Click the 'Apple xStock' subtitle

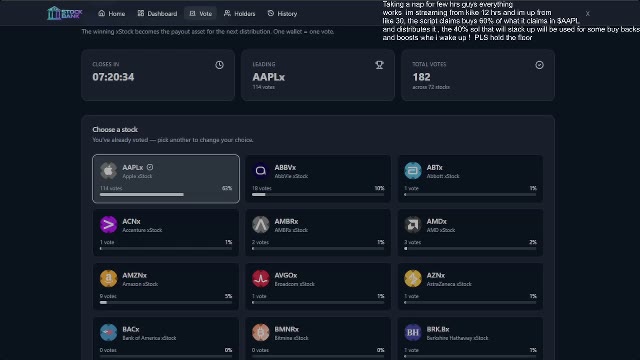click(137, 176)
